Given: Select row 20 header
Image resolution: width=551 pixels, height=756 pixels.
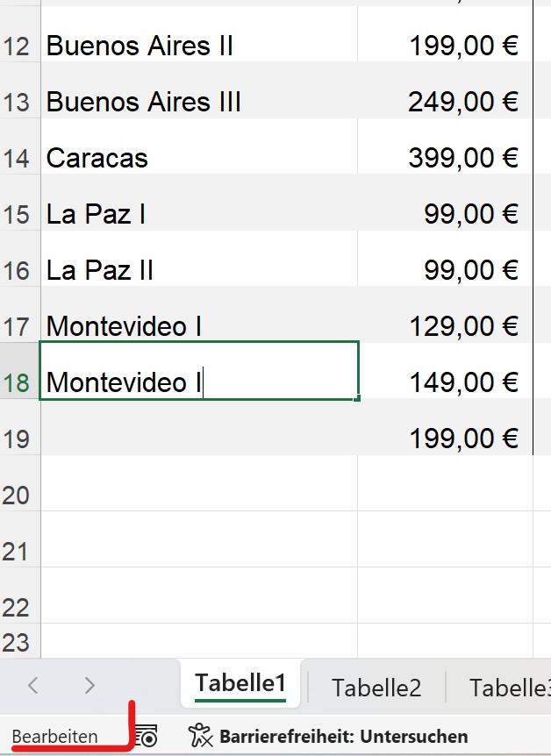Looking at the screenshot, I should [x=18, y=496].
